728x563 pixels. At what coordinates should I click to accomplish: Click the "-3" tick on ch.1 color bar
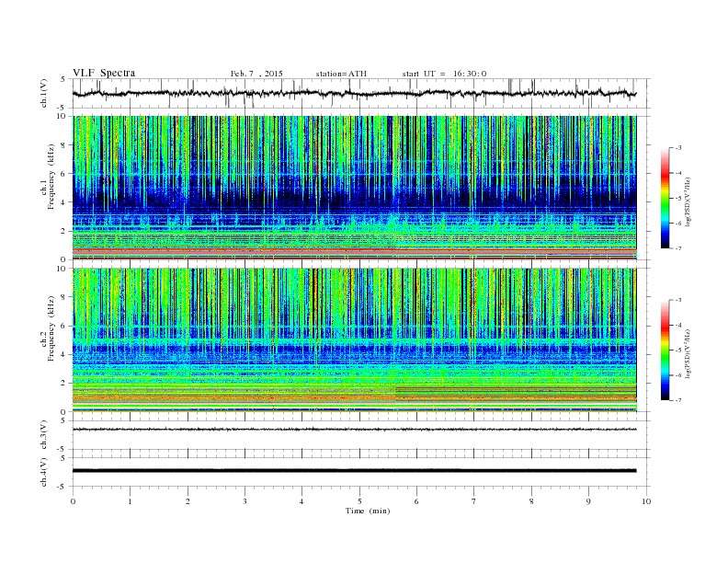pos(677,148)
